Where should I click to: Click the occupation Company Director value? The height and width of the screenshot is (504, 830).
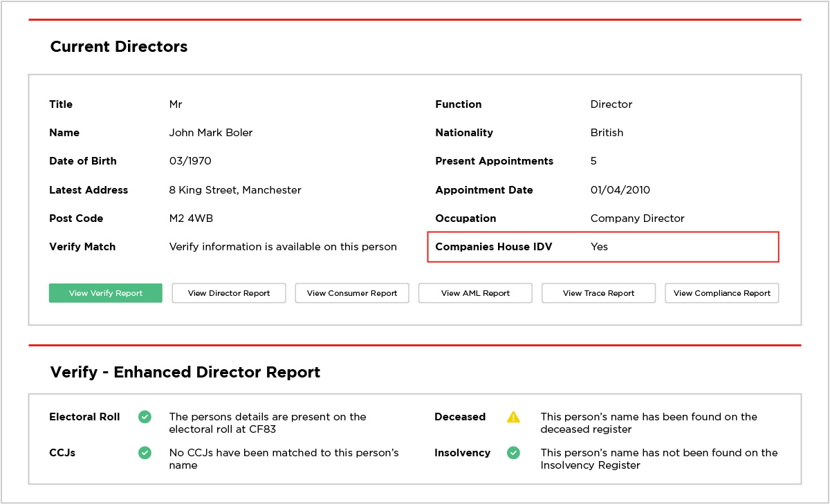coord(637,218)
